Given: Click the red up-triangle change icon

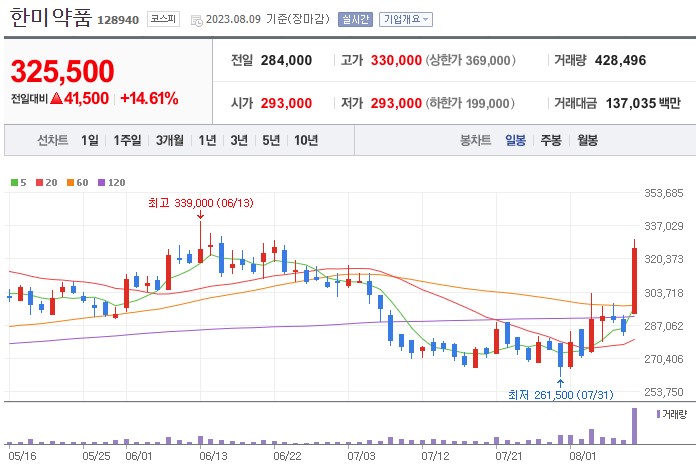Looking at the screenshot, I should point(56,99).
